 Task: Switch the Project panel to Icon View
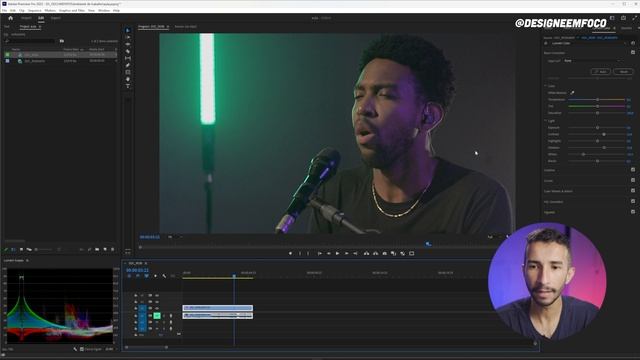click(x=21, y=249)
